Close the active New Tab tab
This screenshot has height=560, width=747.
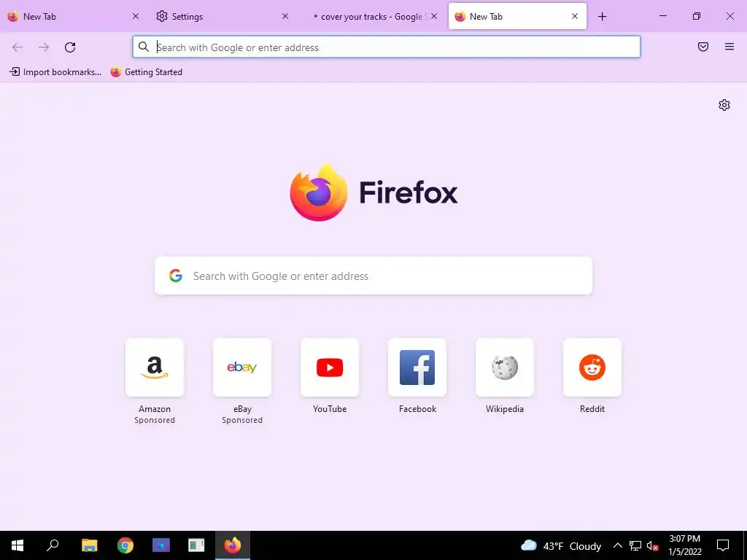(x=575, y=16)
